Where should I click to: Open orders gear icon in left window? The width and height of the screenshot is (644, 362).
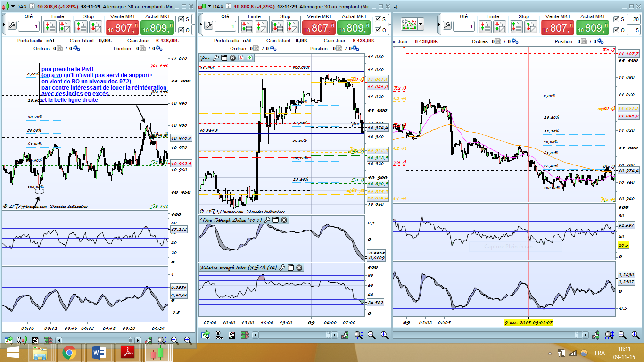click(77, 49)
